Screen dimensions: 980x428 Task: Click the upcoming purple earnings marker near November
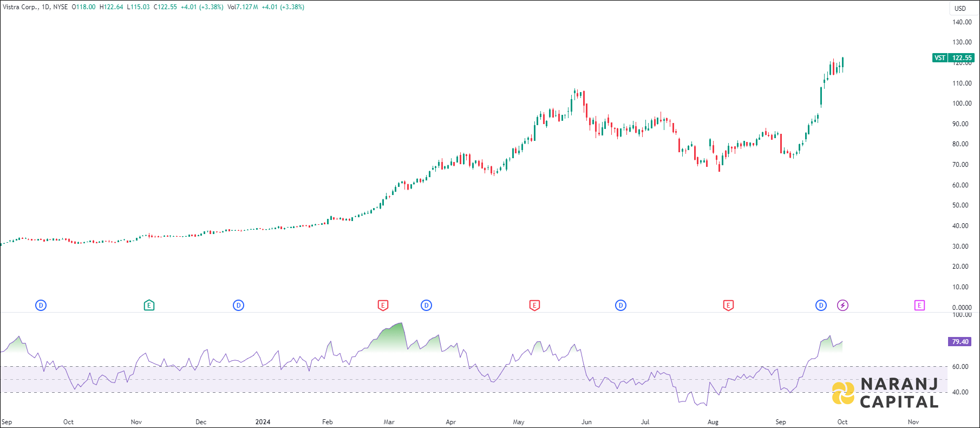(919, 306)
